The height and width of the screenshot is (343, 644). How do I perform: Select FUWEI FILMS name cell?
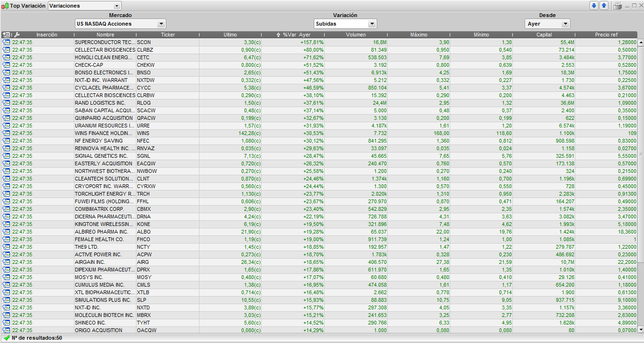coord(105,201)
